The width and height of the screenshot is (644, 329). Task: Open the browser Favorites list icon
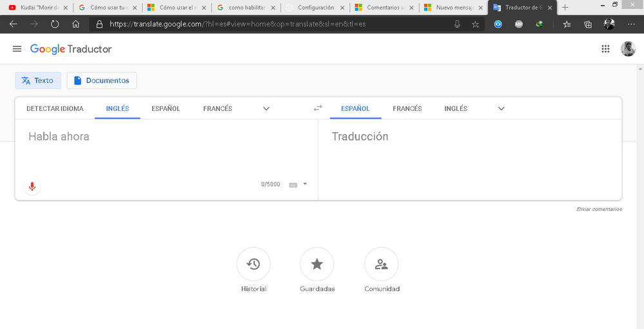click(567, 25)
